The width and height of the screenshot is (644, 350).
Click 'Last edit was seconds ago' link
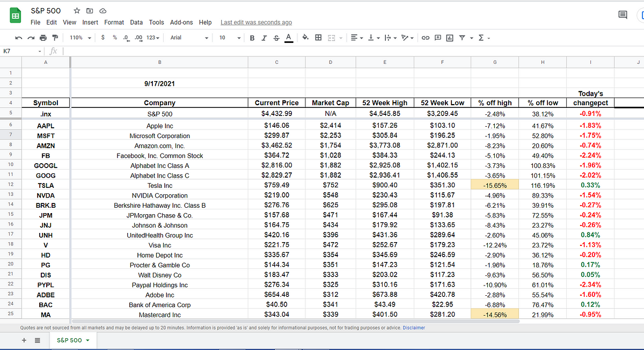pos(257,23)
